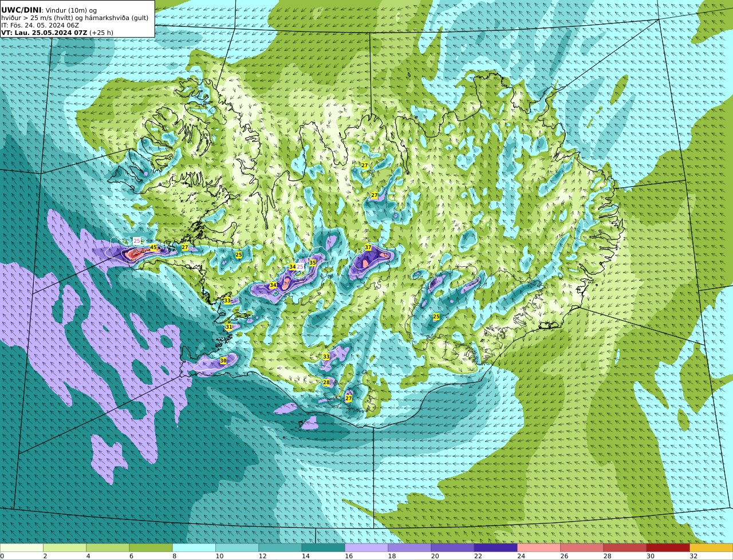Click the IT: Fös. 24. 05. 2024 06Z line

coord(40,25)
